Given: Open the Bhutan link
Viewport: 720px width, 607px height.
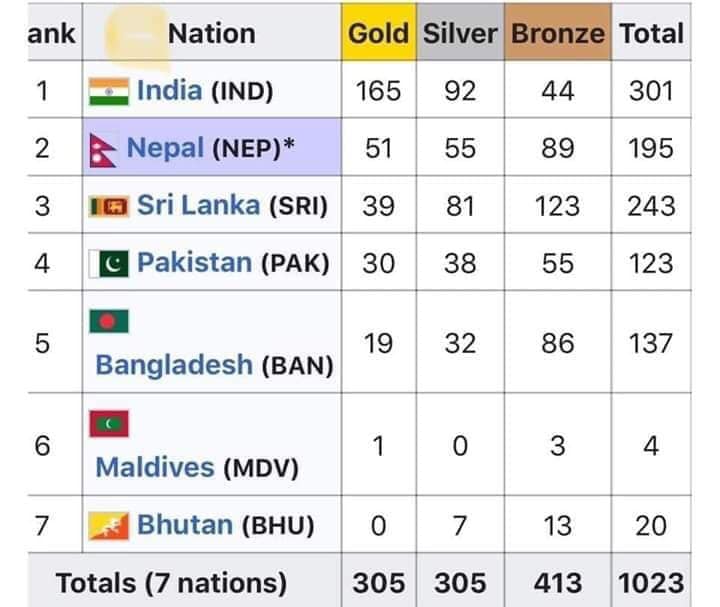Looking at the screenshot, I should 184,525.
